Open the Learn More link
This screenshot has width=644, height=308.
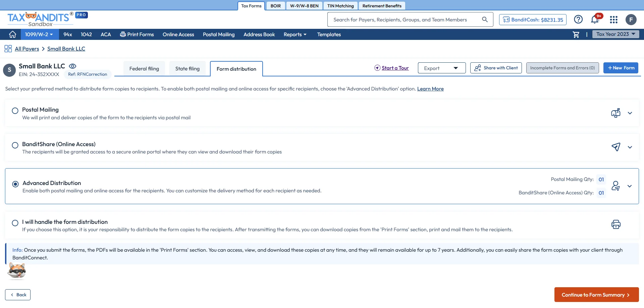click(x=430, y=89)
